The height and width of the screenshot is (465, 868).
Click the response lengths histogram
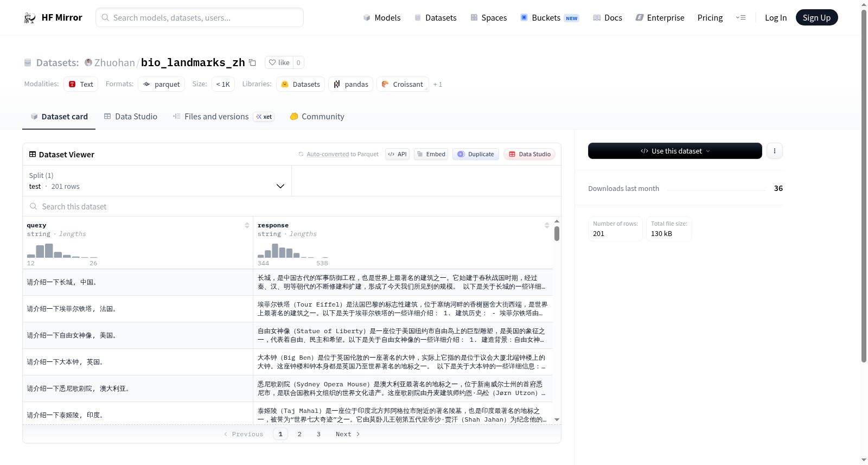point(293,251)
